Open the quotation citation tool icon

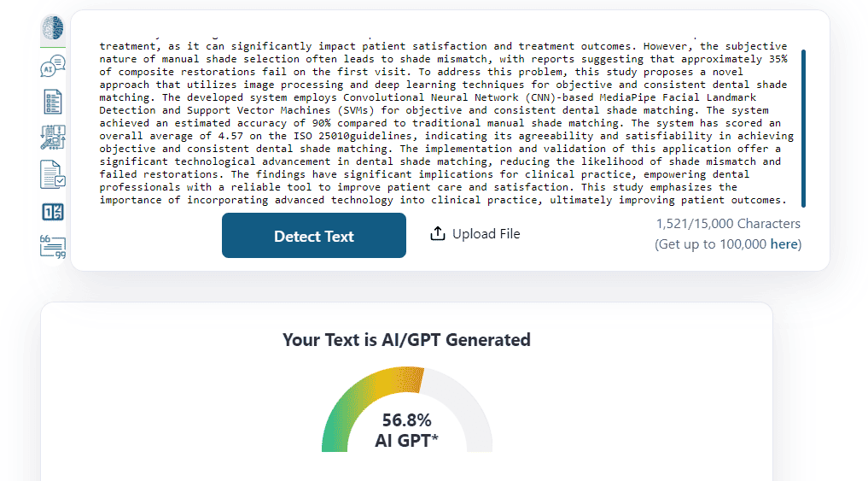pyautogui.click(x=53, y=247)
